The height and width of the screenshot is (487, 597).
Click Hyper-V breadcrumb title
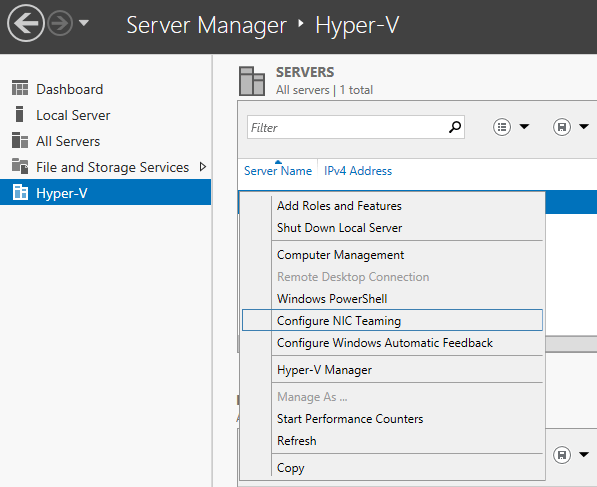tap(357, 26)
